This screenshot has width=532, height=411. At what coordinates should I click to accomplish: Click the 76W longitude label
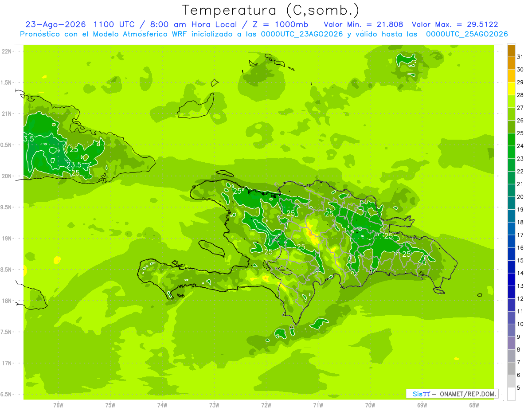point(58,405)
